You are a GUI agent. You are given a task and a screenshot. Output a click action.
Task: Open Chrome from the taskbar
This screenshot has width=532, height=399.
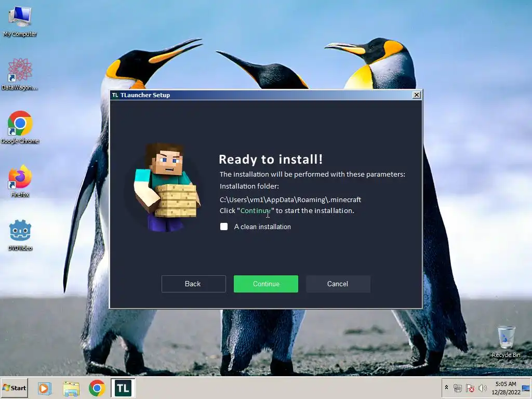(x=97, y=388)
